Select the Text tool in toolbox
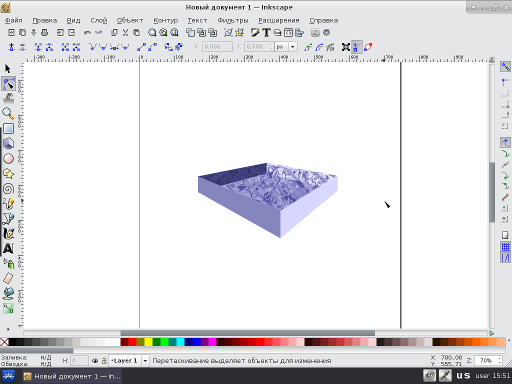 8,249
